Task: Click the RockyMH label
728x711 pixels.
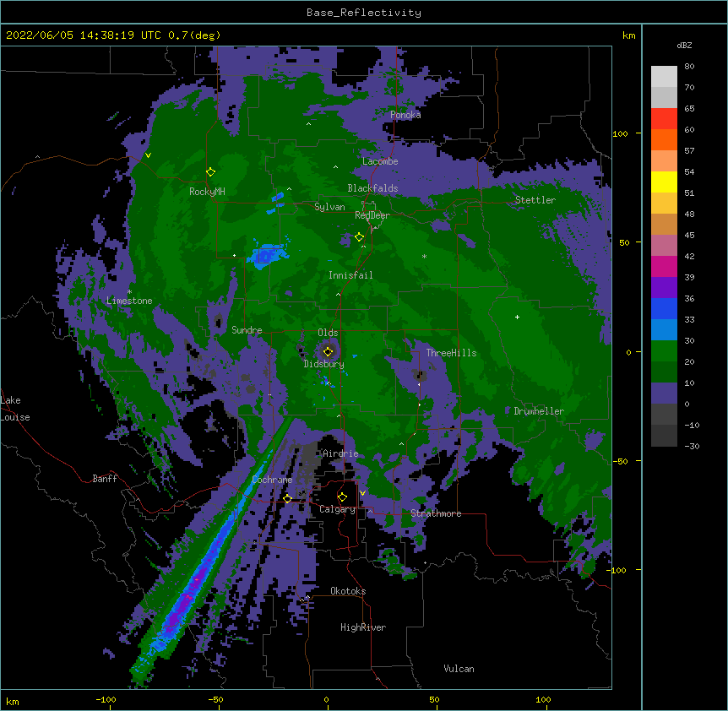Action: [x=207, y=192]
